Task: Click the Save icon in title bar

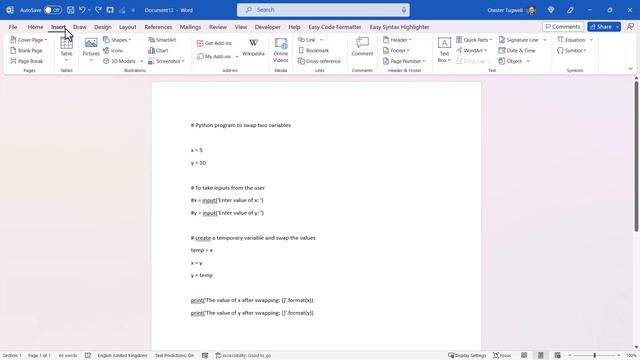Action: click(71, 10)
